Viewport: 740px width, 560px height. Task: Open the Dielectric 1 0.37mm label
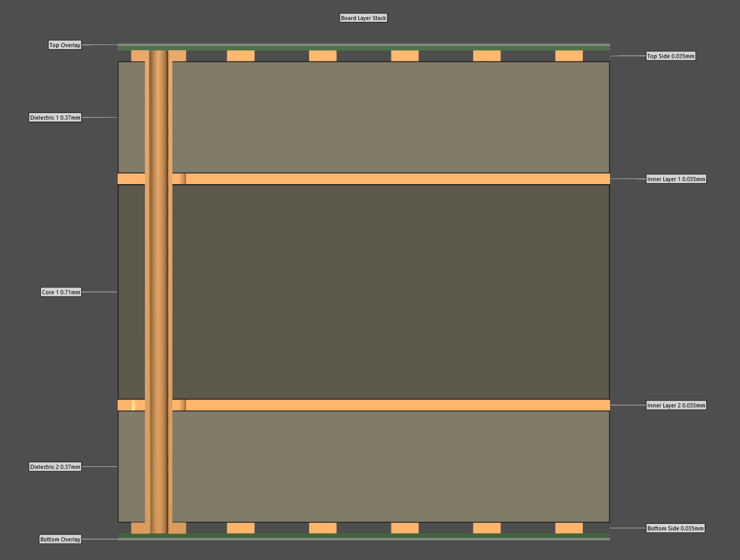coord(55,117)
